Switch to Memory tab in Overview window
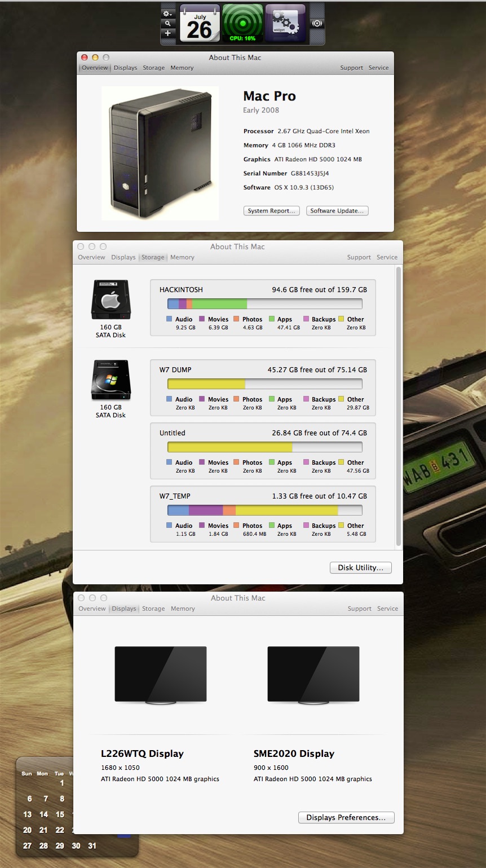This screenshot has width=486, height=868. pyautogui.click(x=182, y=68)
